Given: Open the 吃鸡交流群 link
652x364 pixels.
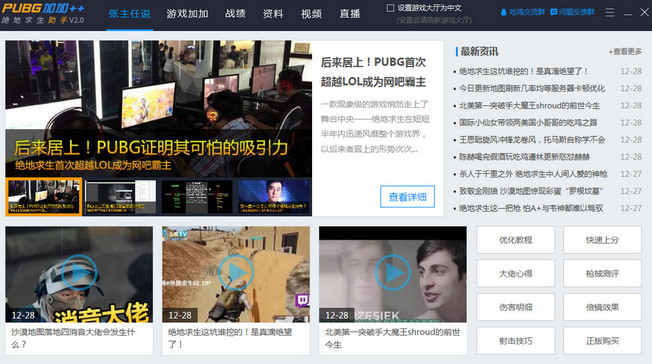Looking at the screenshot, I should 527,12.
